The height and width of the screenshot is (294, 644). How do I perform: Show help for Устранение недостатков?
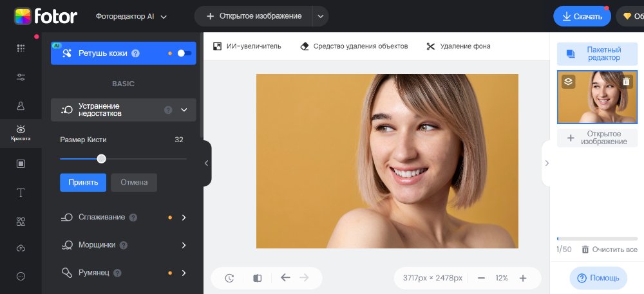point(168,110)
